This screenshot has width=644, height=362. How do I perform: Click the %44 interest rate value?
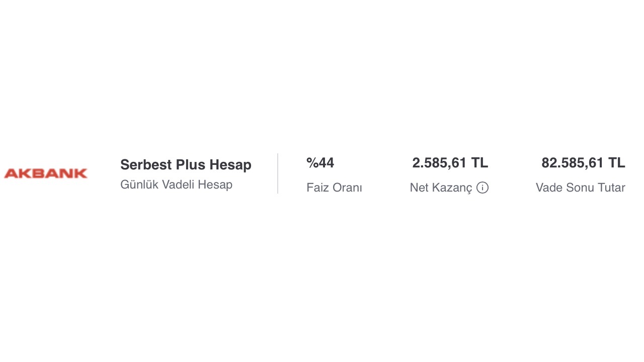320,163
